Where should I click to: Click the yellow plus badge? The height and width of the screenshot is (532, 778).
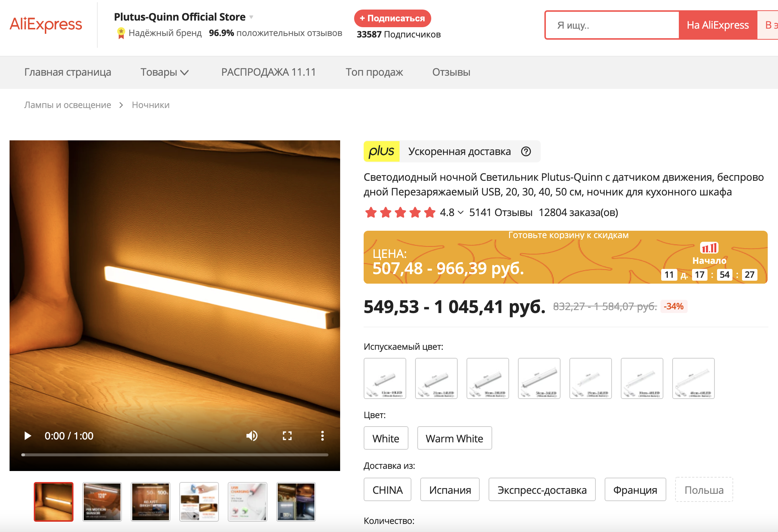381,151
